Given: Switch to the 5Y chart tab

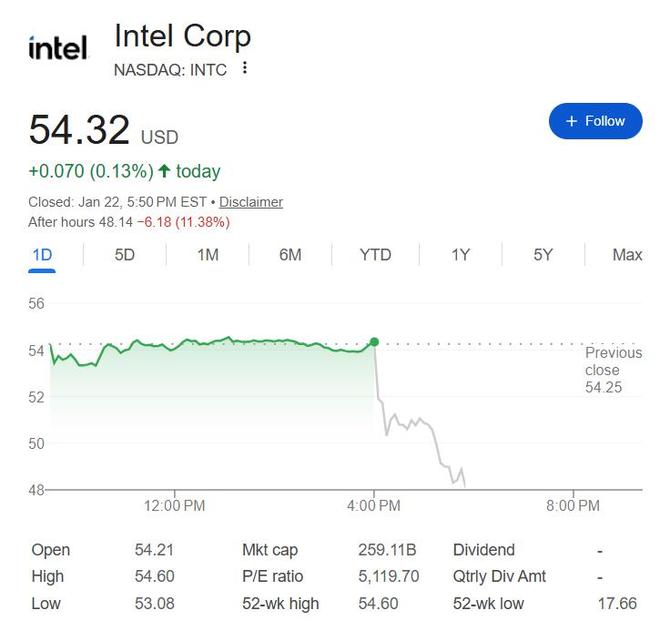Looking at the screenshot, I should click(543, 255).
